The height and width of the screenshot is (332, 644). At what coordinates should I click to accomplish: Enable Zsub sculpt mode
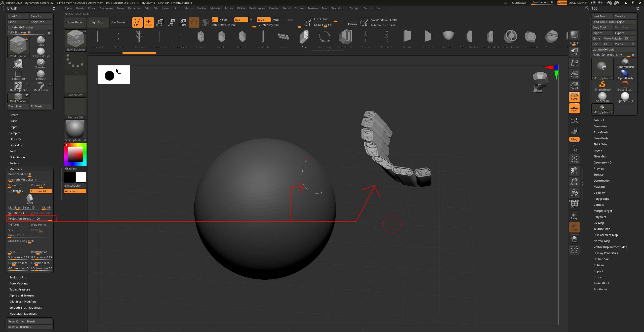pyautogui.click(x=278, y=20)
